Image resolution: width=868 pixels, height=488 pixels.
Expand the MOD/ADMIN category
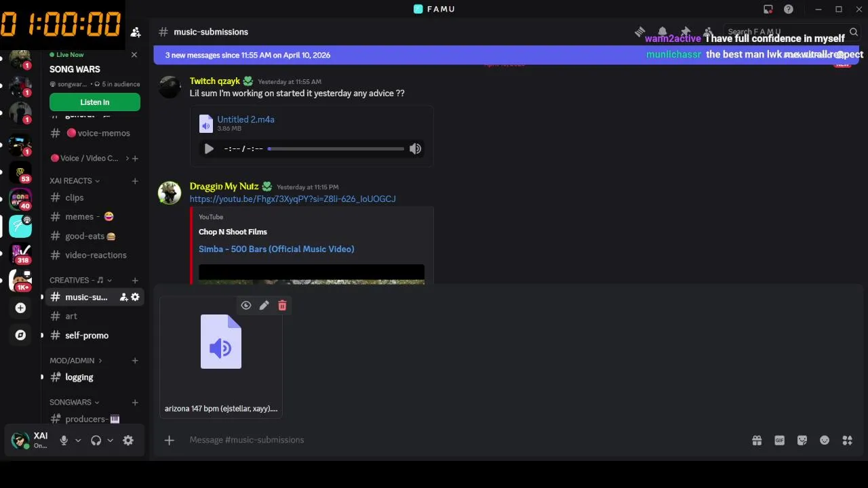pos(75,361)
